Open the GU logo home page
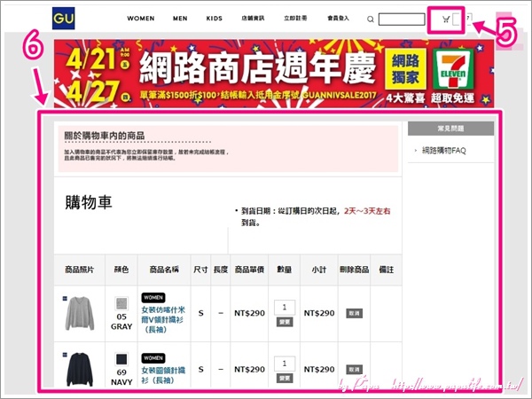The width and height of the screenshot is (532, 399). (x=64, y=19)
